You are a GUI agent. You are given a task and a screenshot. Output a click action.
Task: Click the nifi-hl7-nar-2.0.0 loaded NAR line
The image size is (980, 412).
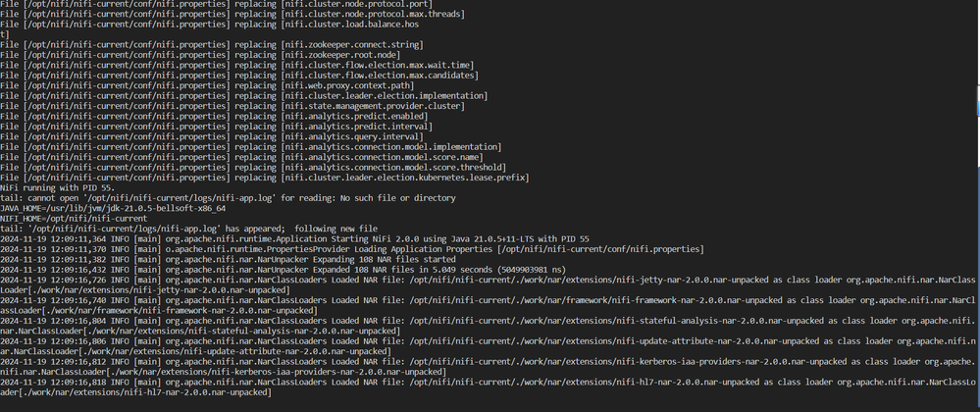(488, 387)
